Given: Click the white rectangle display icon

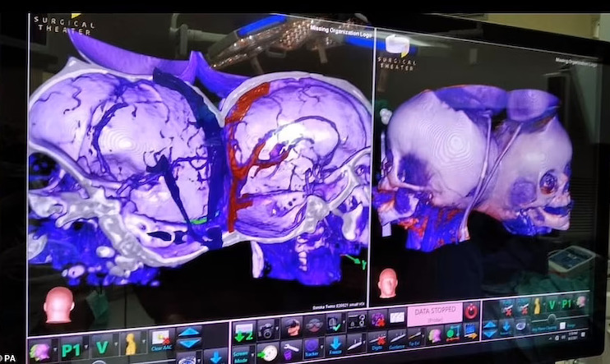Looking at the screenshot, I should 396,318.
